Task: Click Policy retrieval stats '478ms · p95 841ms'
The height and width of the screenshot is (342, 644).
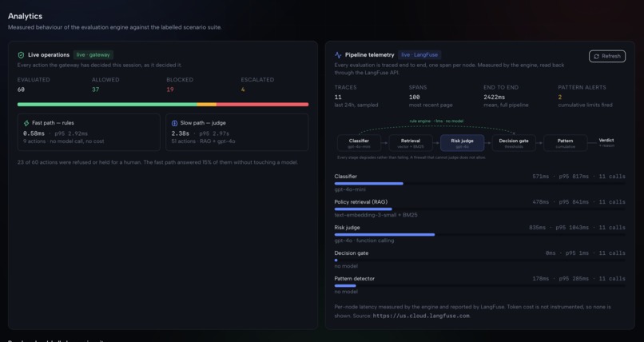Action: 560,202
